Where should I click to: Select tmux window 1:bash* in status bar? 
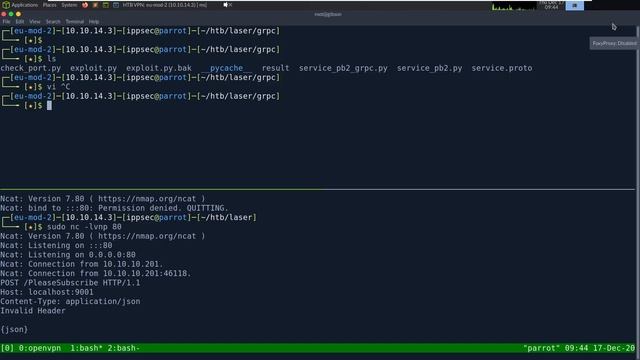tap(86, 348)
